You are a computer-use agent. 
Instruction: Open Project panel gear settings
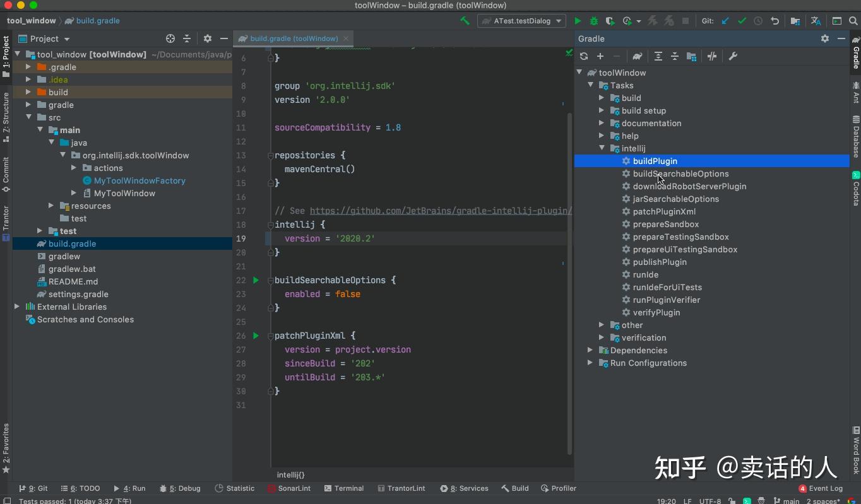tap(208, 38)
